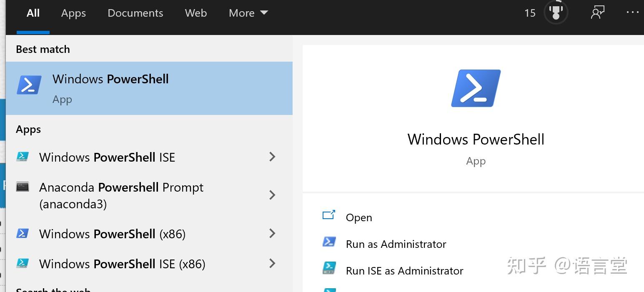Click the Windows PowerShell ISE icon

[23, 157]
